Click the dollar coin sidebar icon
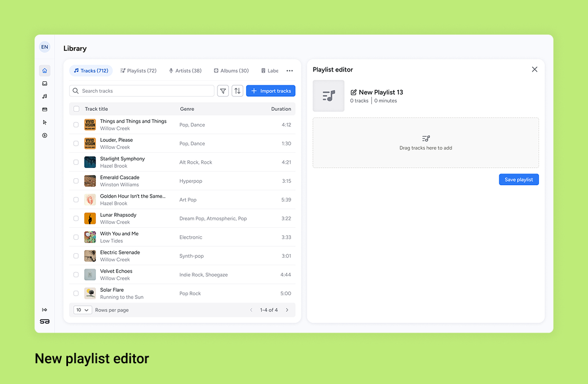The width and height of the screenshot is (588, 384). coord(44,135)
